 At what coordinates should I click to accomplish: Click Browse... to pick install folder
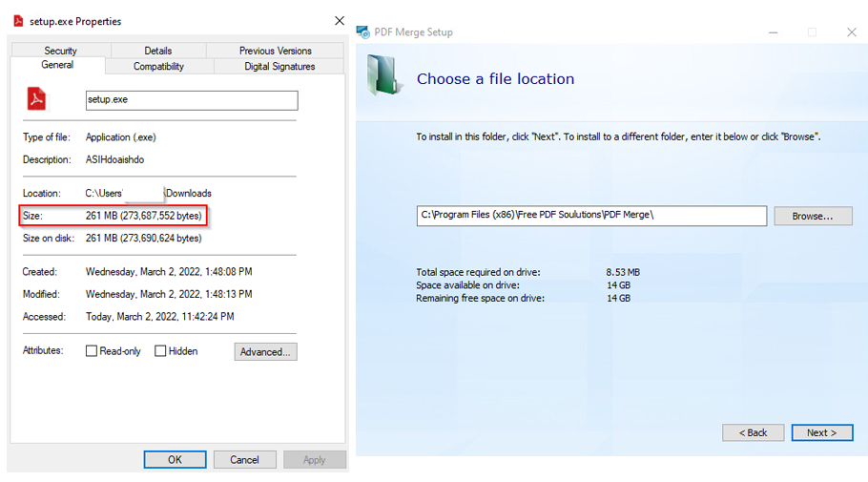813,216
